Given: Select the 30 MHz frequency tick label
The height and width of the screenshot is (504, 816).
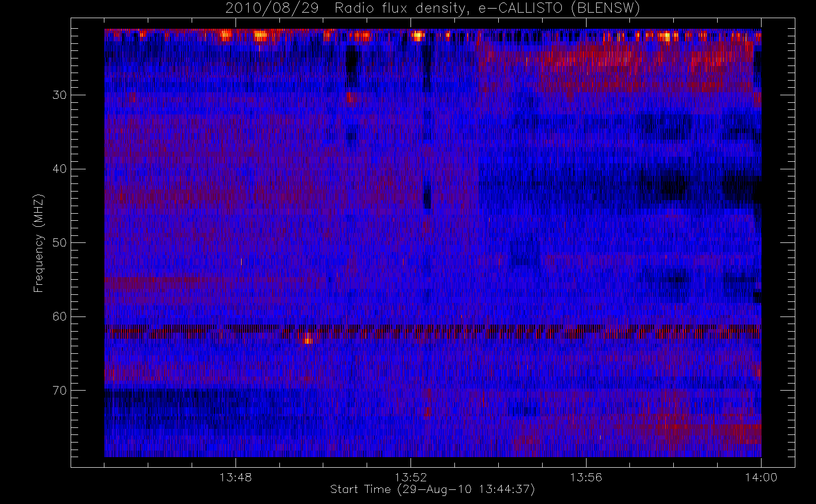Looking at the screenshot, I should pyautogui.click(x=60, y=95).
